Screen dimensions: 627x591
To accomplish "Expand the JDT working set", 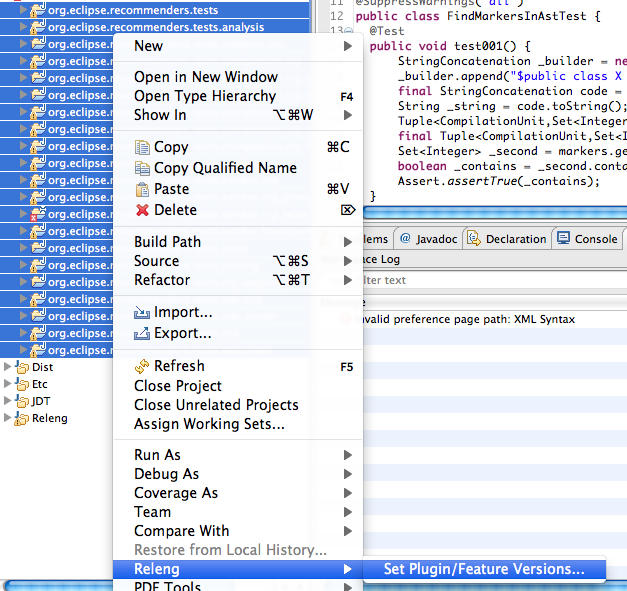I will click(x=7, y=401).
